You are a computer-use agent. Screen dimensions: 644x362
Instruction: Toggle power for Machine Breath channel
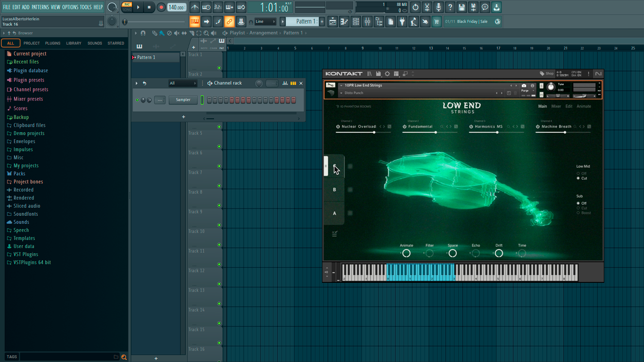(537, 127)
